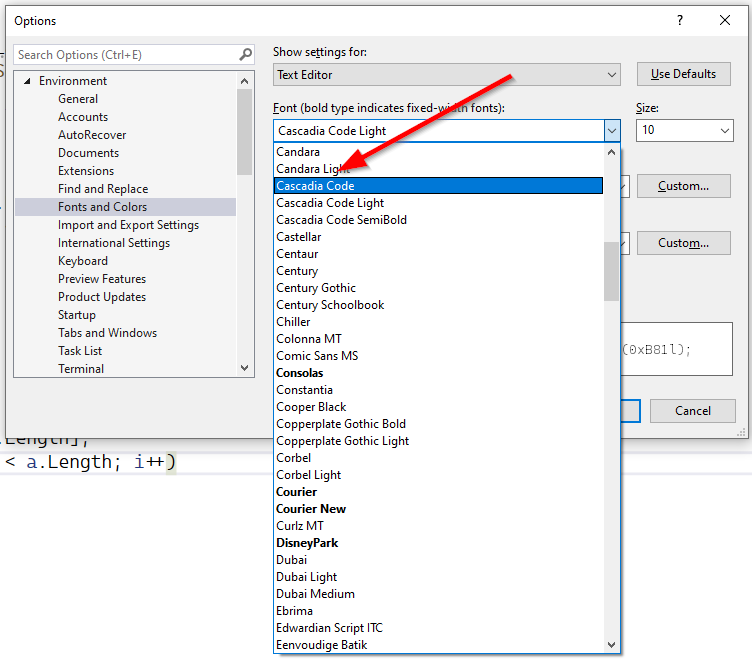Select Find and Replace in the tree
Viewport: 752px width, 662px height.
point(103,189)
